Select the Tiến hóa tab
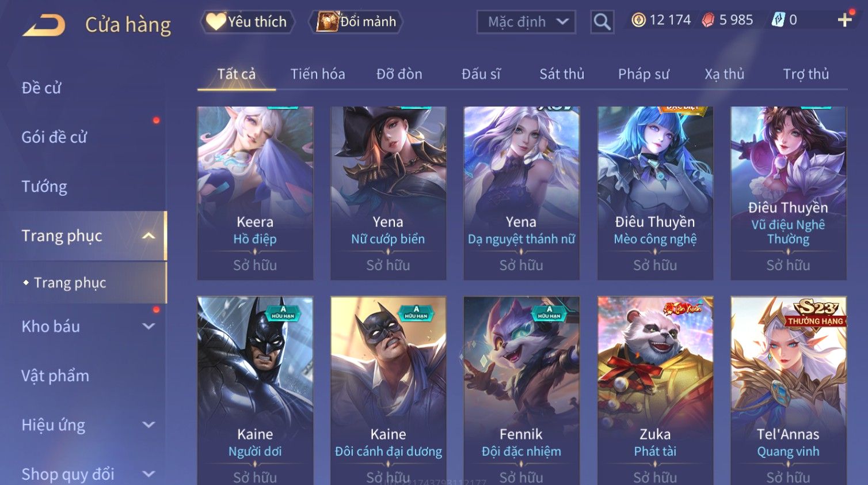 (x=318, y=74)
